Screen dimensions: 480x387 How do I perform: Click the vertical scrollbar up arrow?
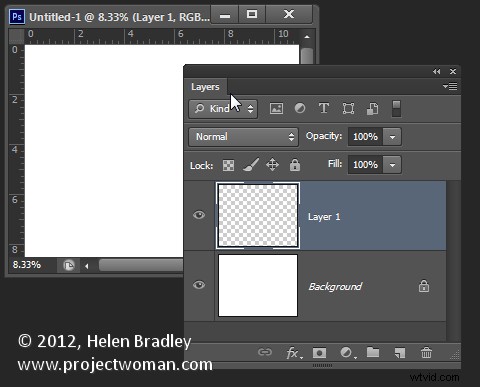[307, 37]
